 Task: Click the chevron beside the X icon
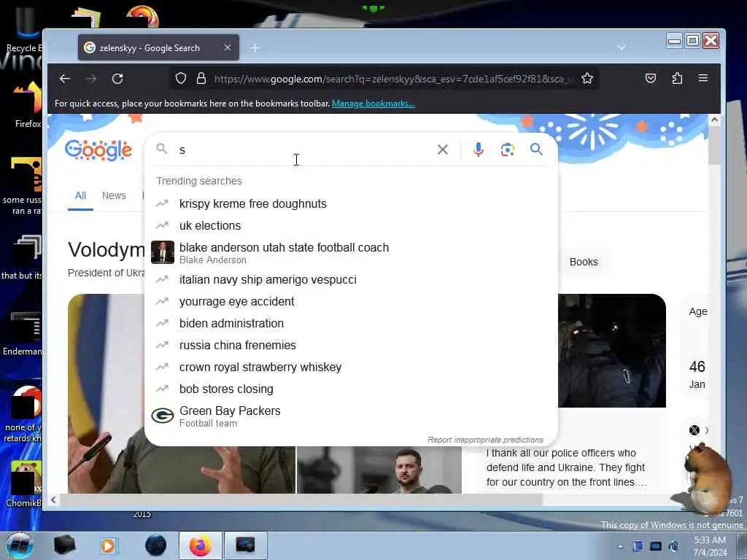coord(706,430)
